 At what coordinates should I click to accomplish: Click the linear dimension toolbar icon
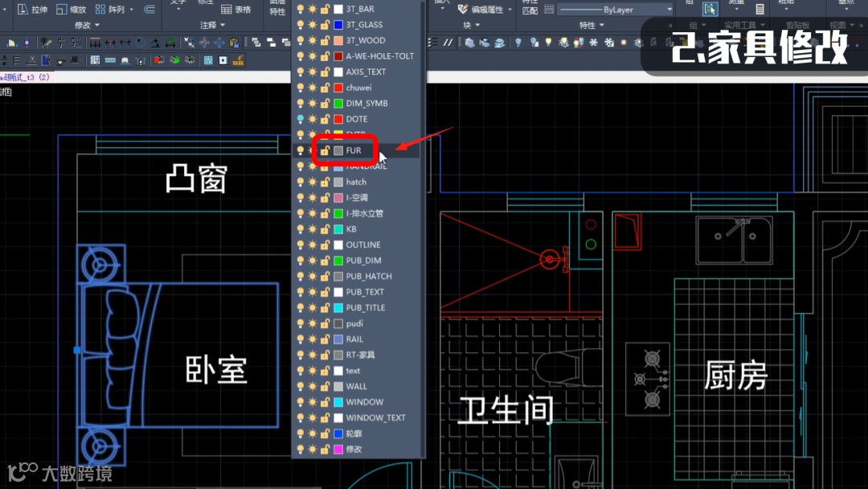[x=95, y=42]
